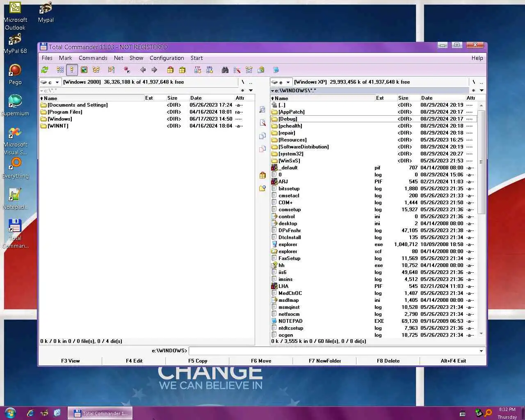Open the FTP connect icon
Viewport: 525px width, 420px height.
click(x=198, y=70)
